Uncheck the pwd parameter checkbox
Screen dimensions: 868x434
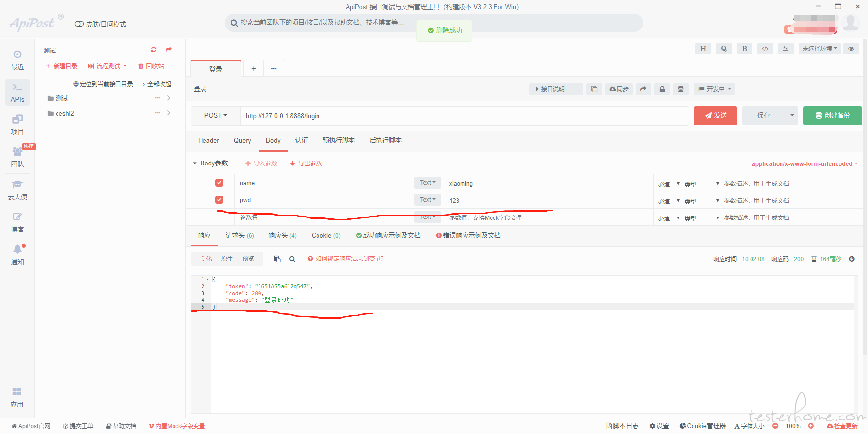coord(219,200)
